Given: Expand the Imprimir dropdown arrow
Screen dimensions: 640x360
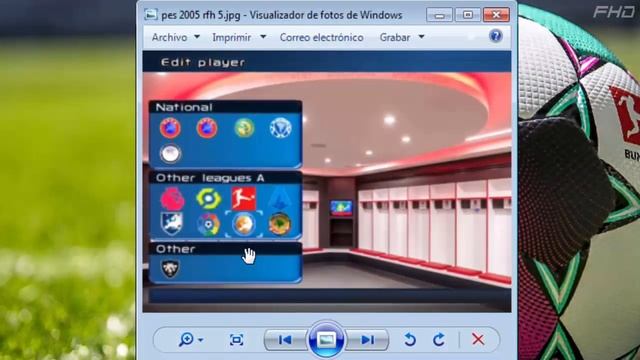Looking at the screenshot, I should [x=263, y=37].
